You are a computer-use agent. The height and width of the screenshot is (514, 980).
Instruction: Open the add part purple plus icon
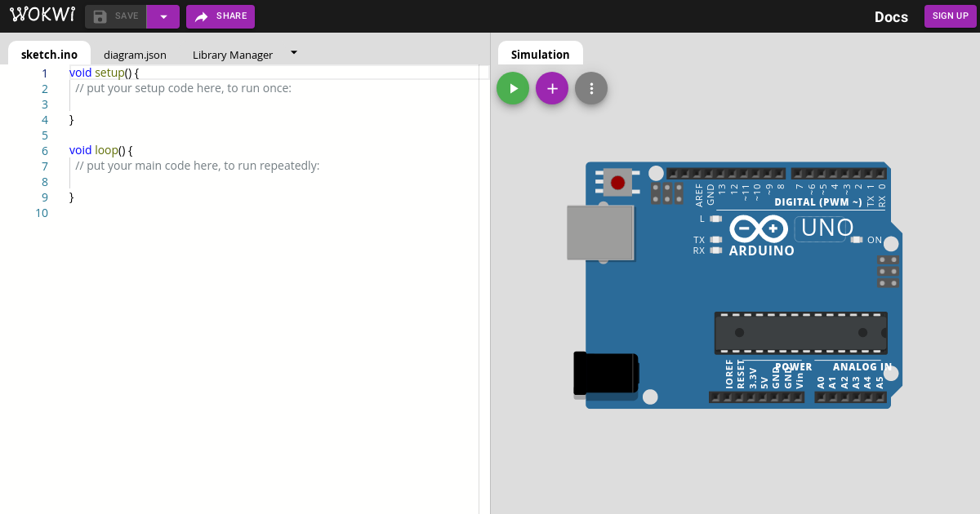pos(551,87)
